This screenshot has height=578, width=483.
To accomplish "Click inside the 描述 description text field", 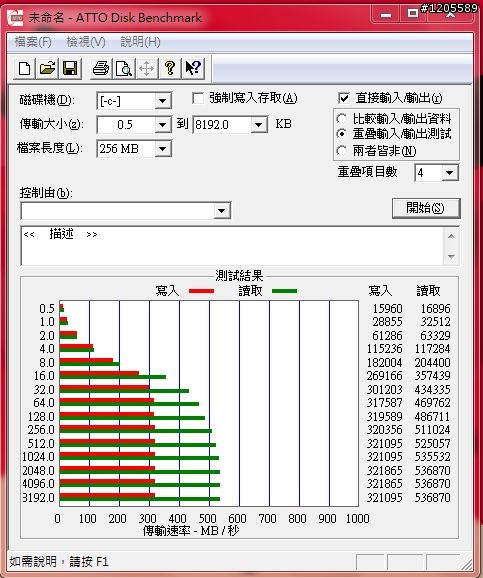I will tap(232, 246).
